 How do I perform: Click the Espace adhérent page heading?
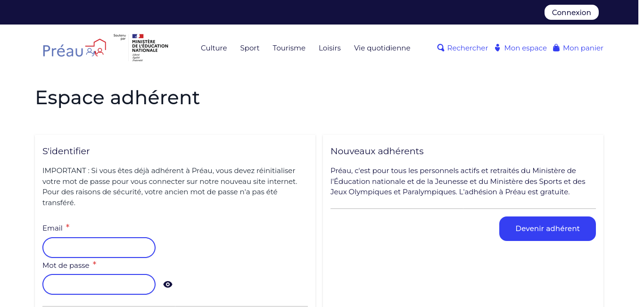[118, 98]
